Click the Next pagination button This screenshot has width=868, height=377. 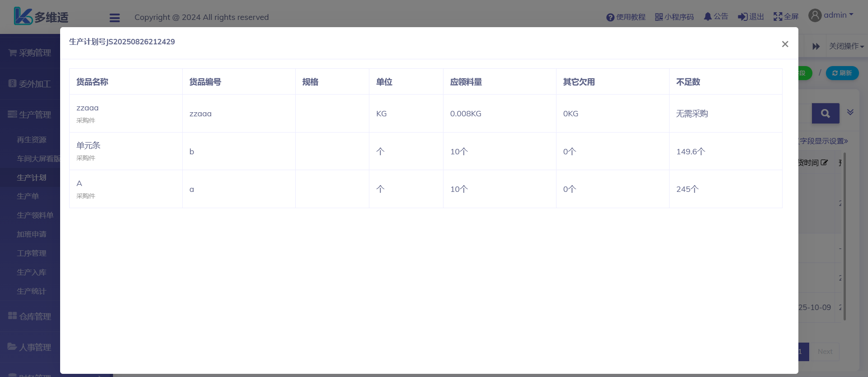(x=825, y=352)
